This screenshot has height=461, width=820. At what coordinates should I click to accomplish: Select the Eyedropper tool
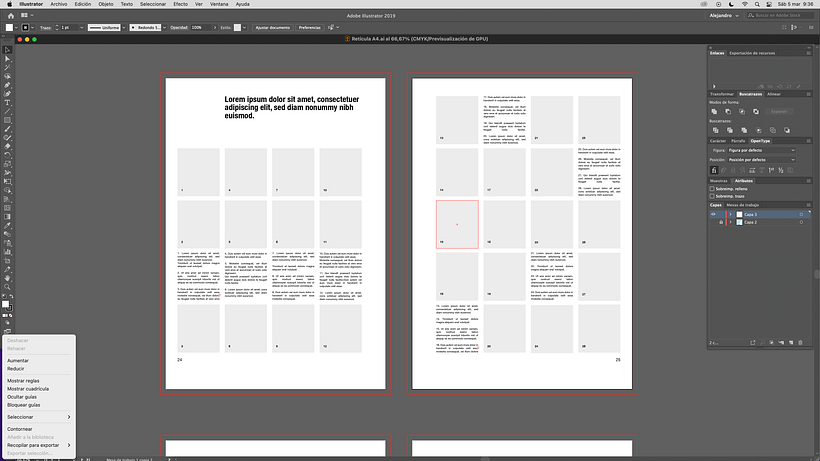[x=7, y=226]
